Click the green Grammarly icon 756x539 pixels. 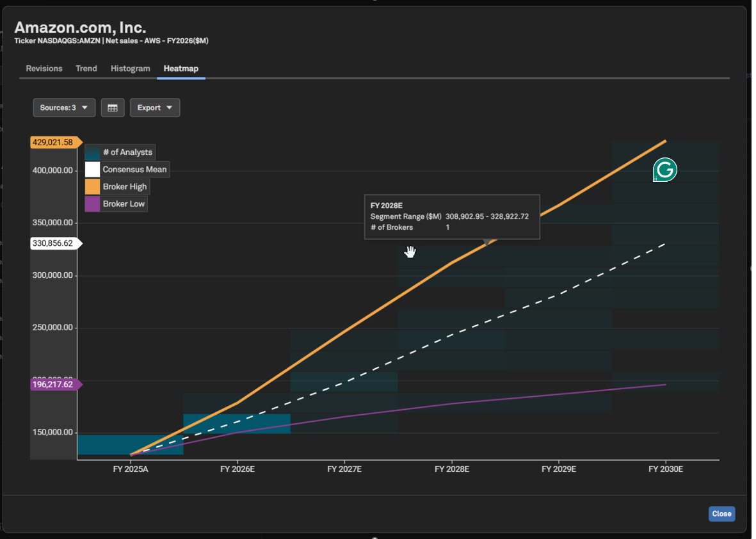tap(665, 170)
